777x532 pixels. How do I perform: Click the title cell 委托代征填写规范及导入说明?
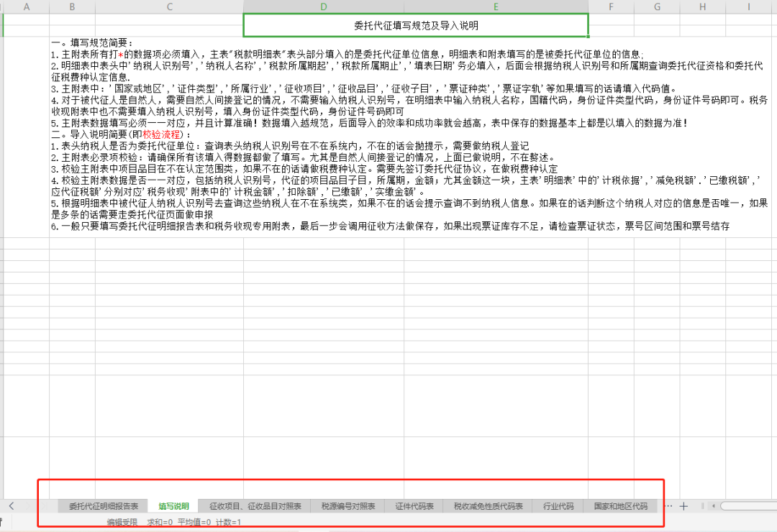click(416, 25)
